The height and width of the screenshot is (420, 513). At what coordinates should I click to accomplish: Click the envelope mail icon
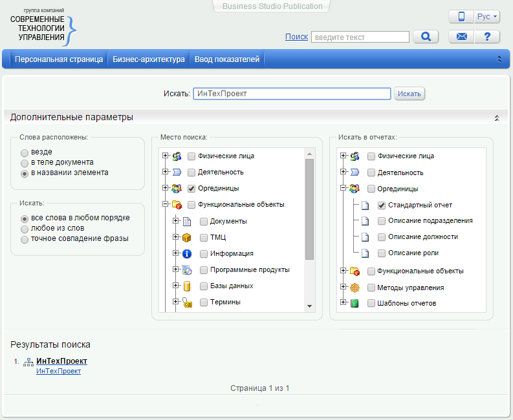[461, 37]
